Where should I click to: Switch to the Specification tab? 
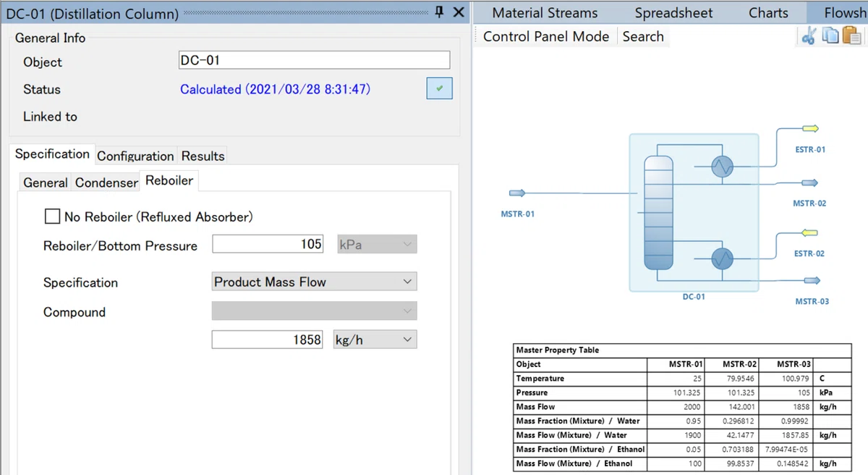[x=52, y=154]
